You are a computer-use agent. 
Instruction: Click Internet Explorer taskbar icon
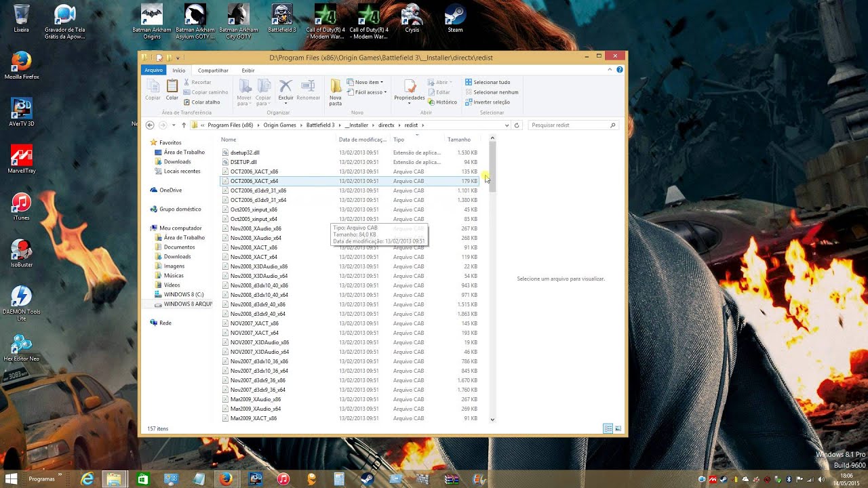(87, 479)
